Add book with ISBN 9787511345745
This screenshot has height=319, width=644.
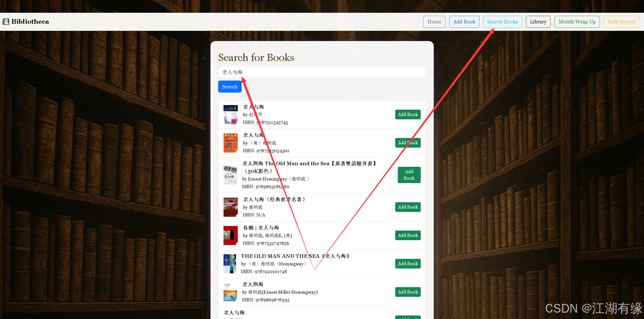click(x=407, y=114)
